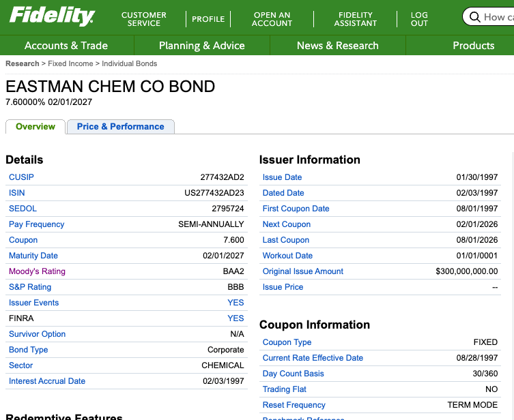
Task: Open the Planning & Advice menu
Action: point(201,46)
